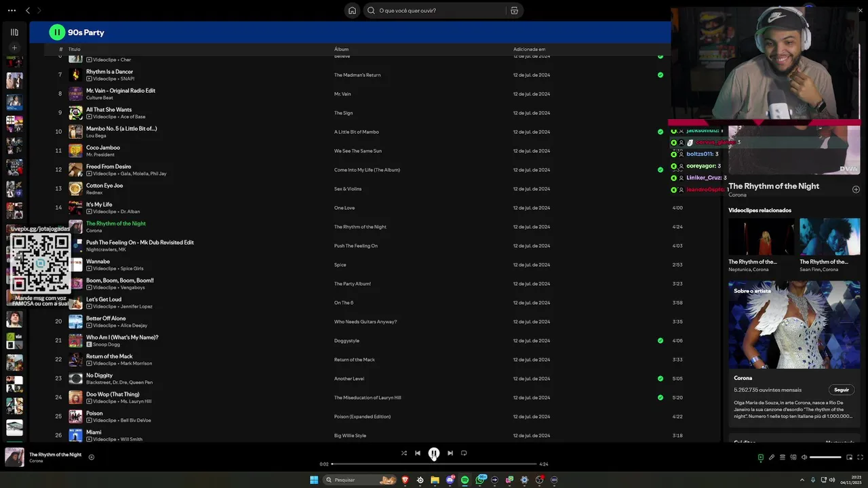868x488 pixels.
Task: Adjust the volume slider
Action: (x=825, y=457)
